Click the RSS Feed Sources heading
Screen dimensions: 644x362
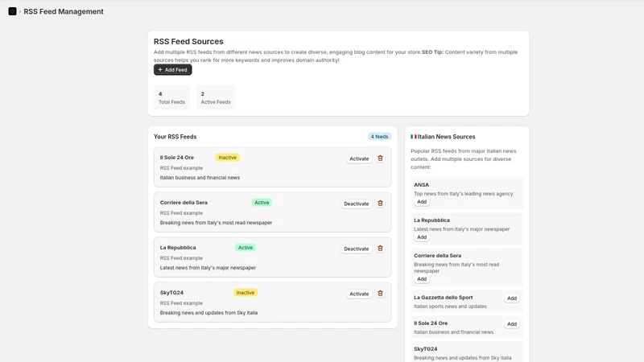tap(188, 42)
